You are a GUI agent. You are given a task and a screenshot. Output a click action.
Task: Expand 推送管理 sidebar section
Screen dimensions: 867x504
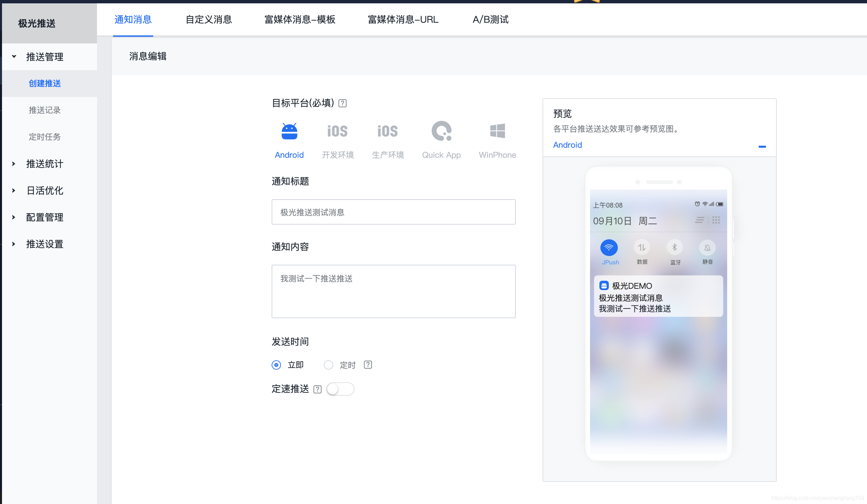(x=44, y=56)
